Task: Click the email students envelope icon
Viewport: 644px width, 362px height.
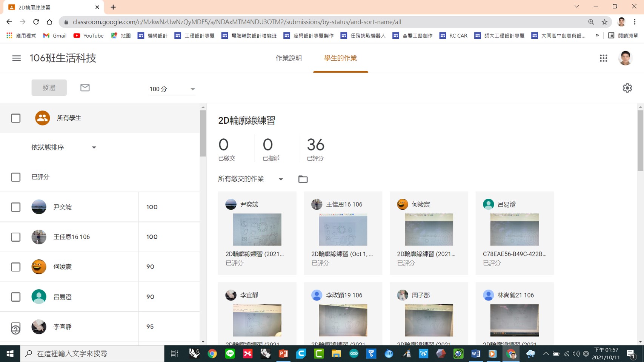Action: [85, 87]
